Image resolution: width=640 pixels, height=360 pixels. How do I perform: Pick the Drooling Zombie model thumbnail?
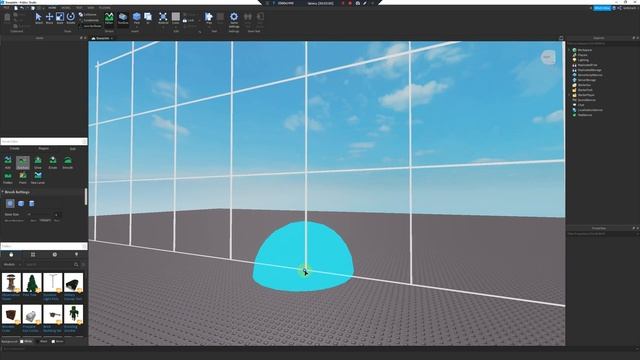tap(73, 314)
